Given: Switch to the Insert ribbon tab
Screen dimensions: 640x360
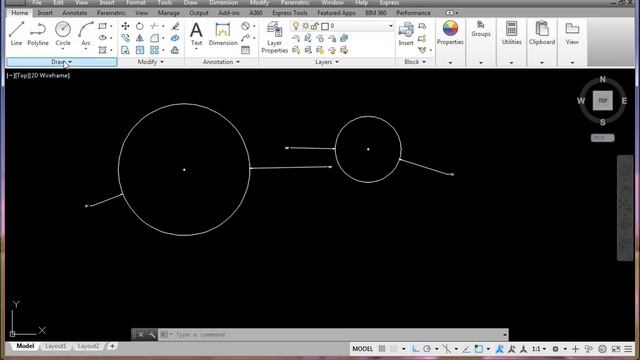Looking at the screenshot, I should pos(45,13).
